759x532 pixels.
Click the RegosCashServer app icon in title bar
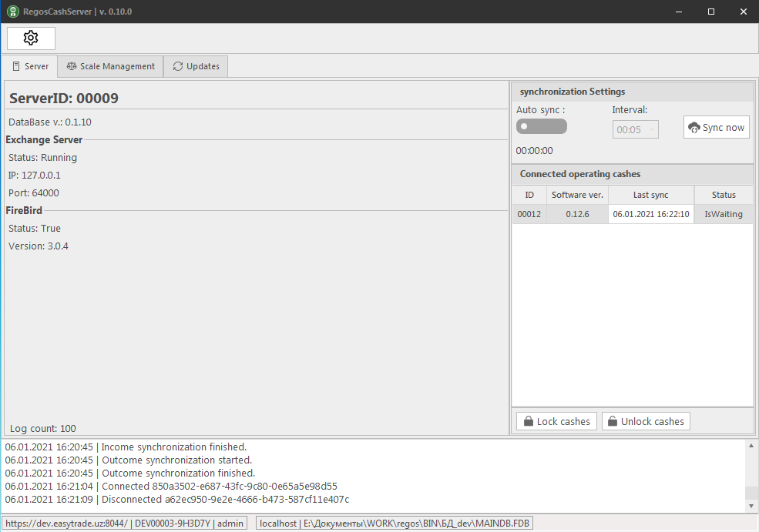[x=12, y=12]
